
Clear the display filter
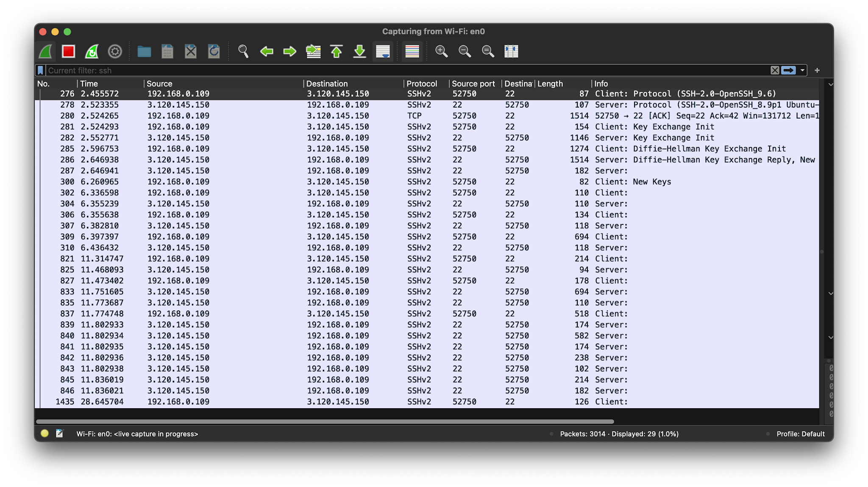tap(775, 70)
